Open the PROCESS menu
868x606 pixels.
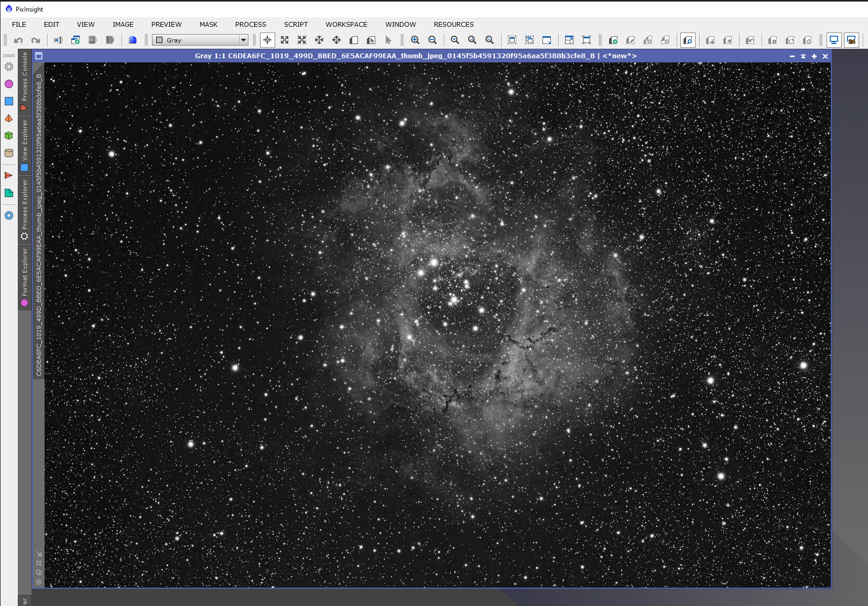pyautogui.click(x=251, y=25)
